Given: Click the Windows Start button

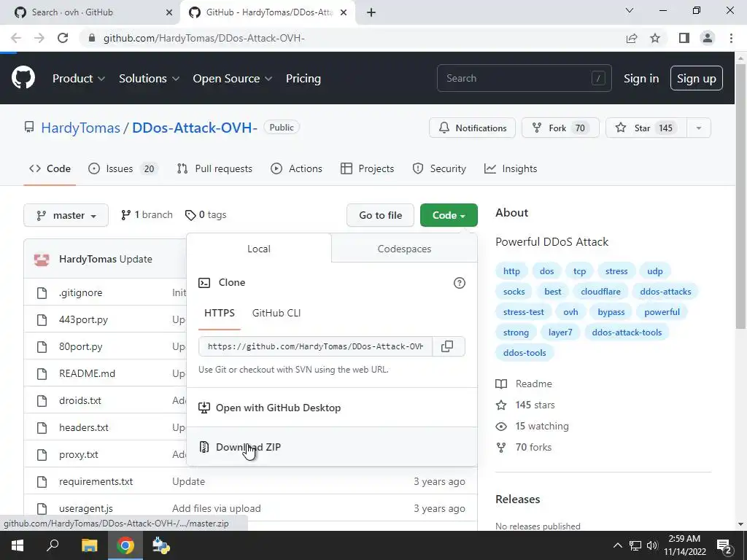Looking at the screenshot, I should pos(18,545).
